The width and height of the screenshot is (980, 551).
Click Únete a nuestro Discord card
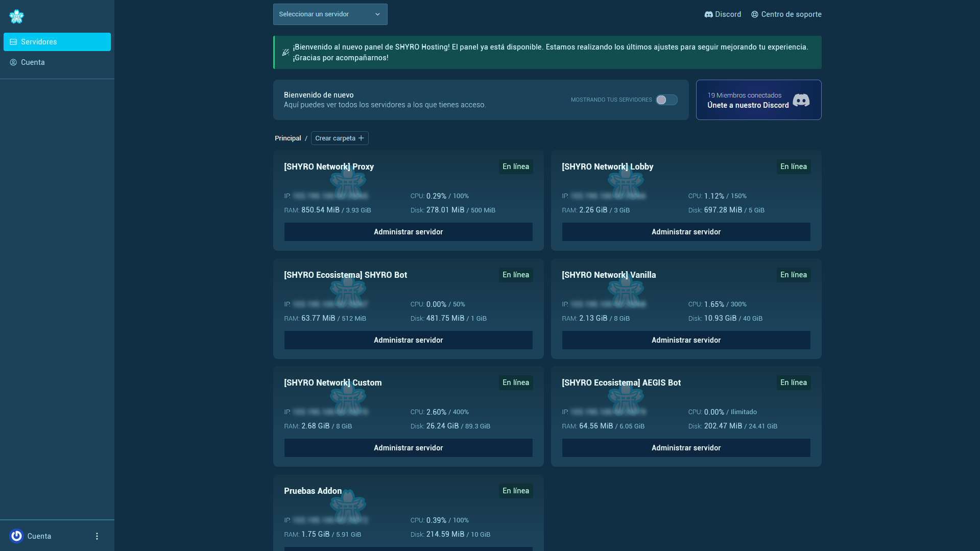tap(758, 100)
